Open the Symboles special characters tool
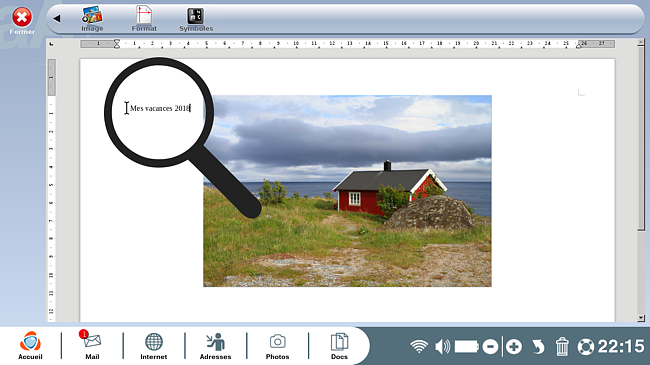The height and width of the screenshot is (365, 650). click(196, 20)
